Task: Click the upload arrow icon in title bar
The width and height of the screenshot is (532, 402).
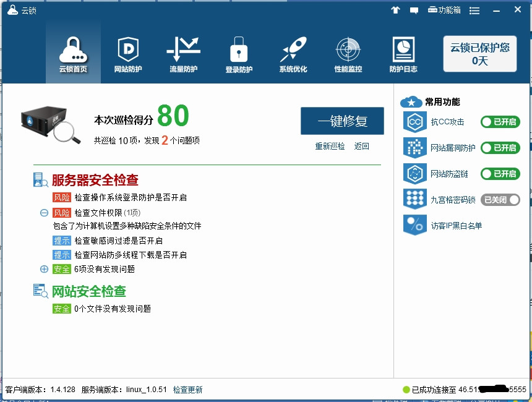Action: coord(396,11)
